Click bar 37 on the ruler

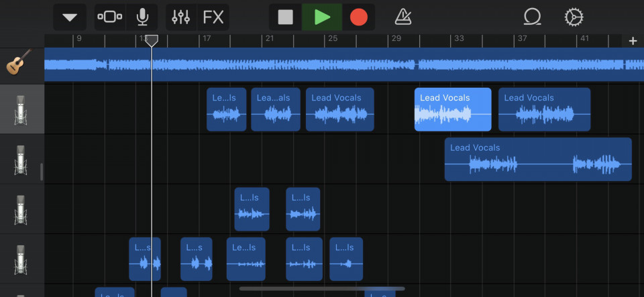tap(522, 39)
